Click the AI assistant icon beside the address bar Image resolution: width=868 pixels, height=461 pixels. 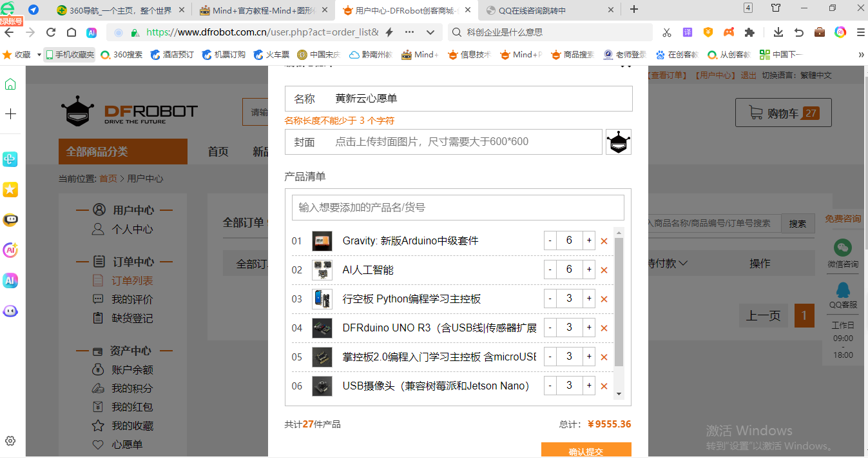coord(92,32)
